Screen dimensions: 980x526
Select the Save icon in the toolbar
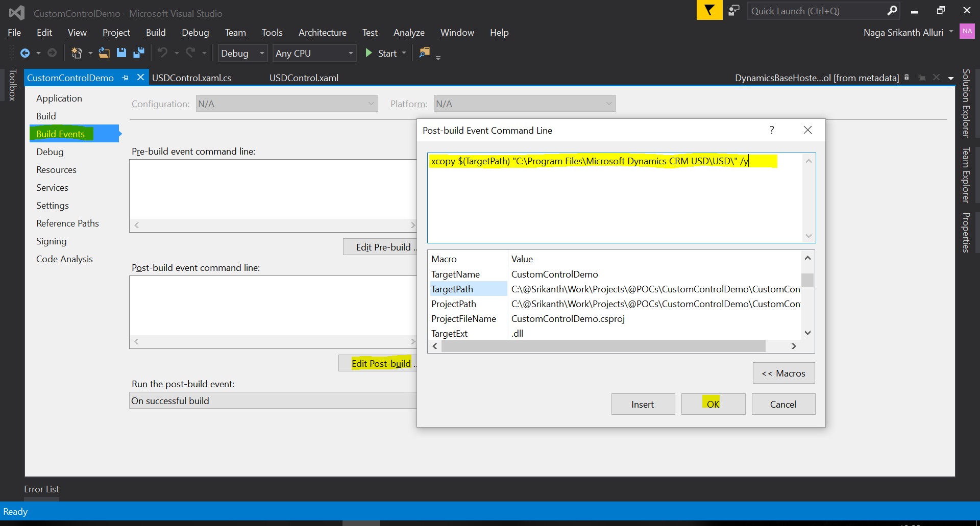point(121,53)
